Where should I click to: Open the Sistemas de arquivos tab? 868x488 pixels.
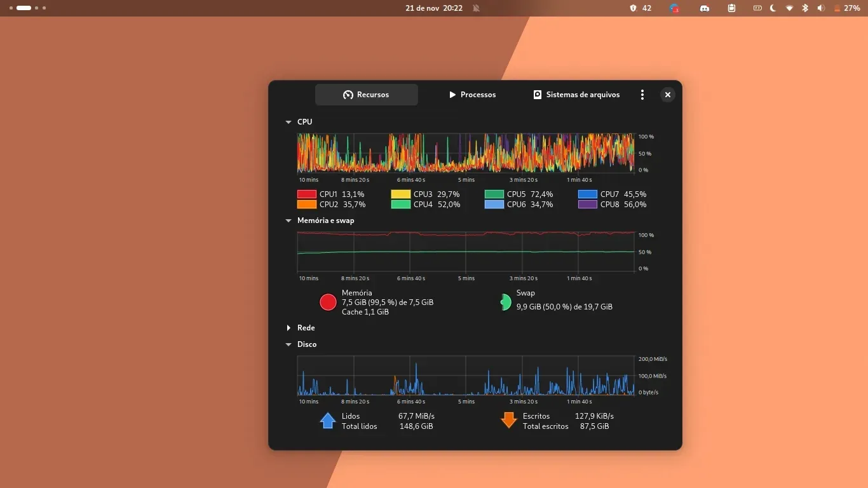pyautogui.click(x=576, y=95)
